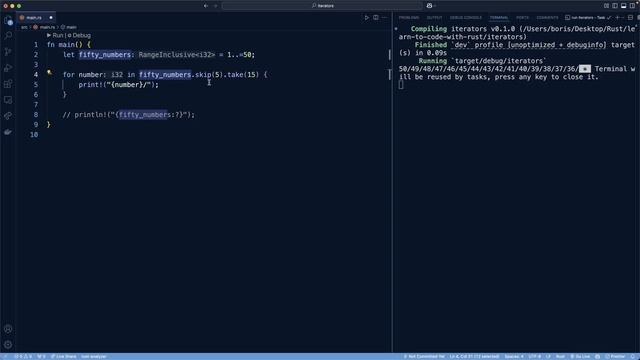The image size is (640, 360).
Task: Click the Ln Col cursor position indicator
Action: [474, 356]
